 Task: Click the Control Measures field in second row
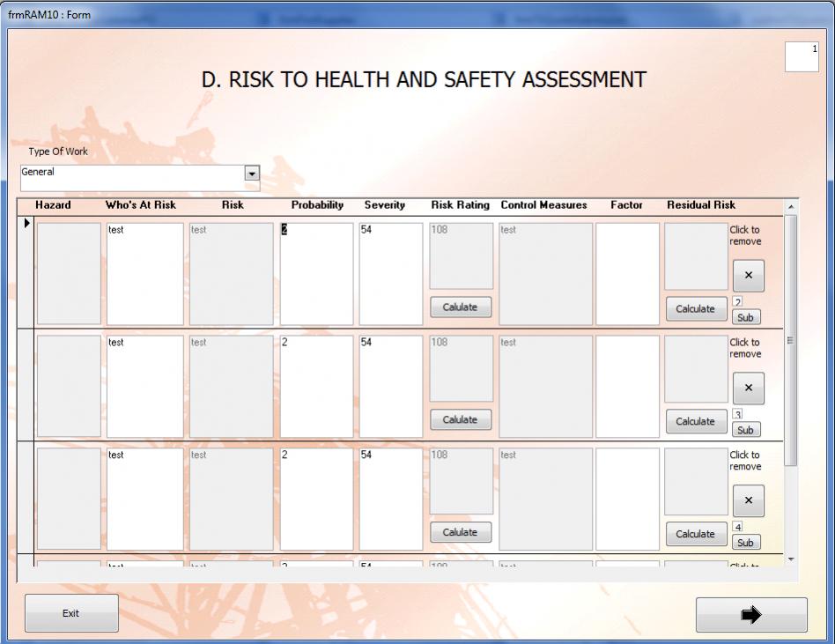pos(545,386)
